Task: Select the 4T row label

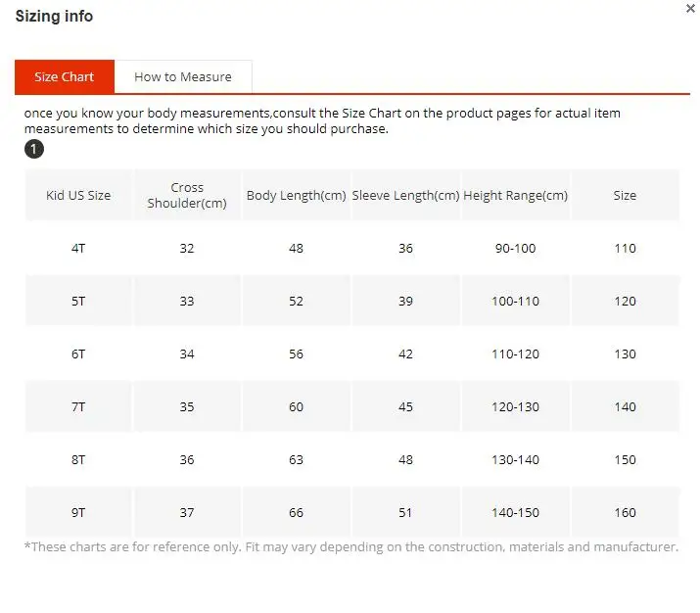Action: (78, 249)
